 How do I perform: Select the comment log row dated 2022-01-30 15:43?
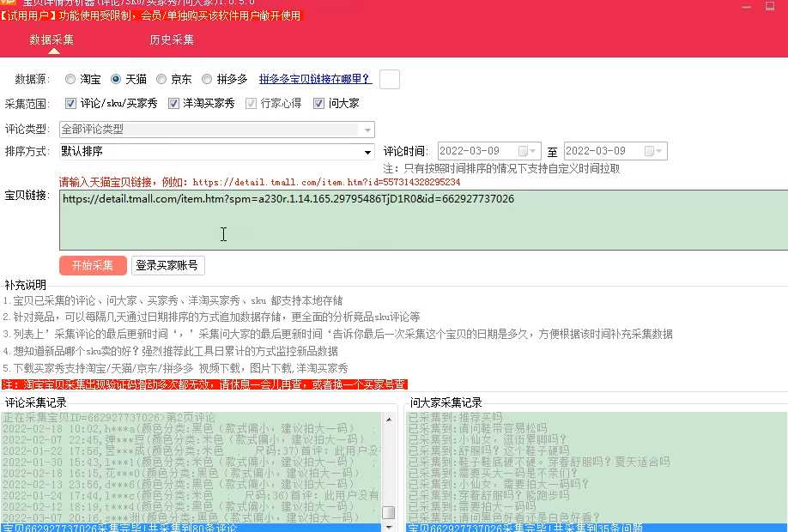[191, 462]
